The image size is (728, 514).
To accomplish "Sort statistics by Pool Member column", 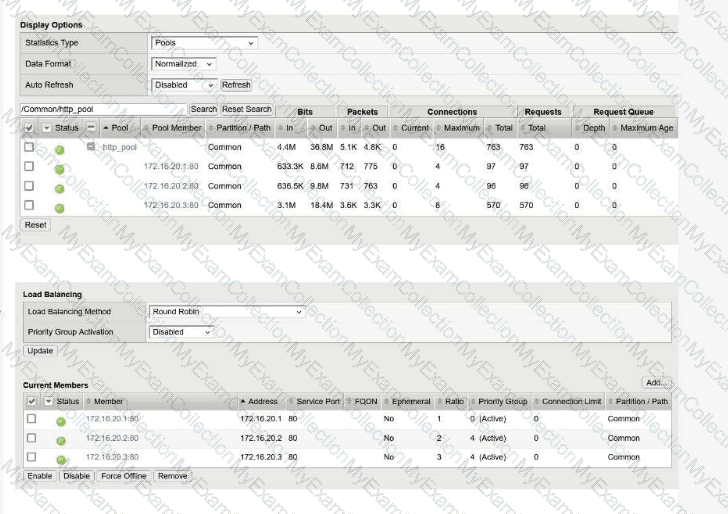I will pos(176,128).
